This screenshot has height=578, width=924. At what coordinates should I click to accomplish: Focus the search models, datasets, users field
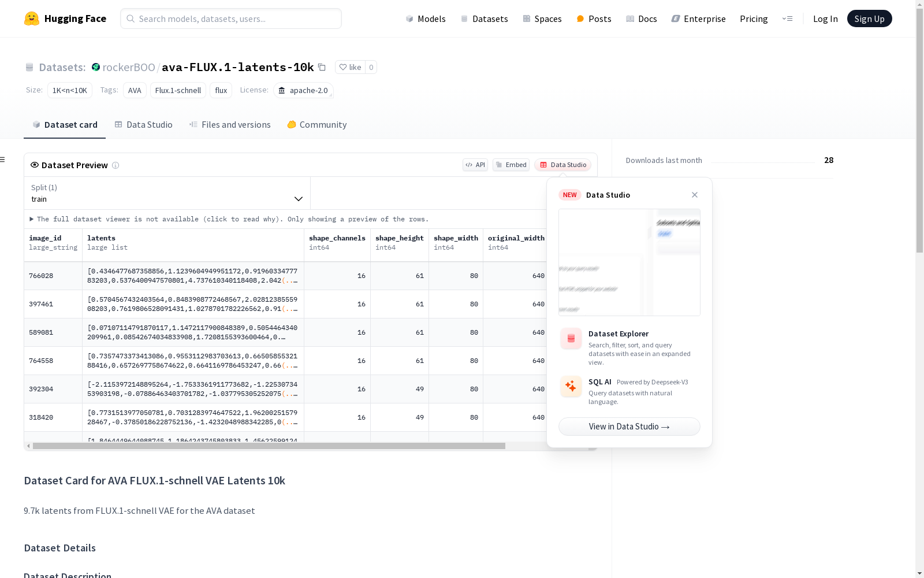231,18
